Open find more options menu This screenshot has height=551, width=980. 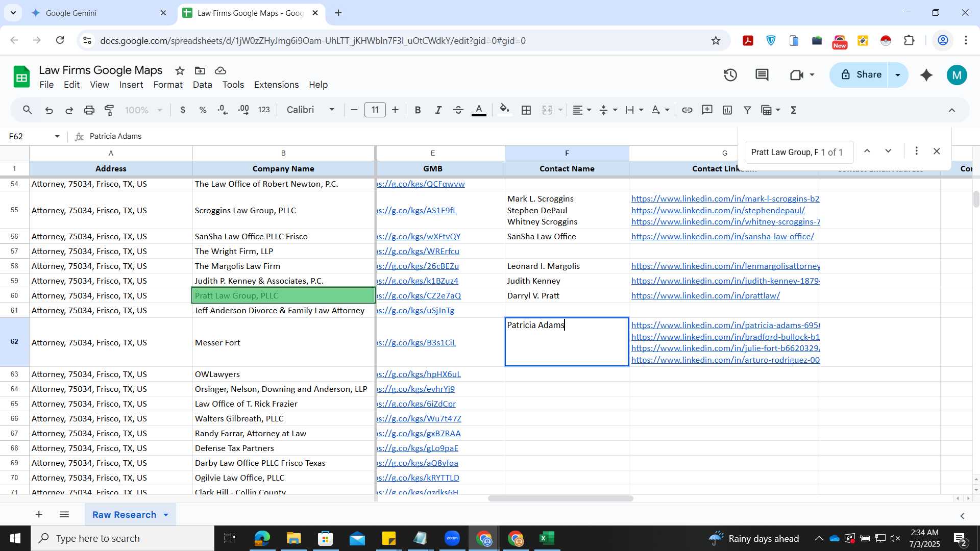pos(916,151)
